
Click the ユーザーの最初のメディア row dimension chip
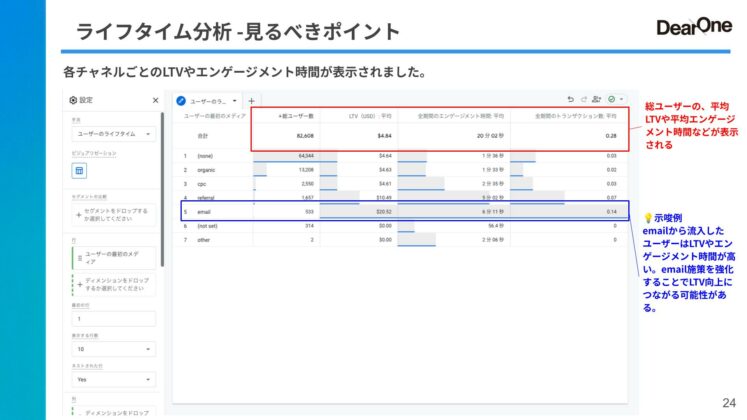click(x=113, y=258)
